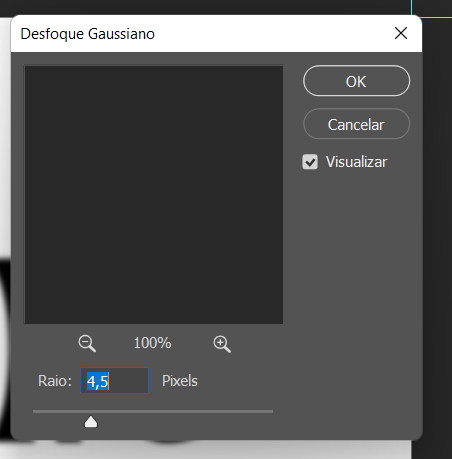Confirm the blur with OK
This screenshot has width=452, height=459.
tap(356, 81)
